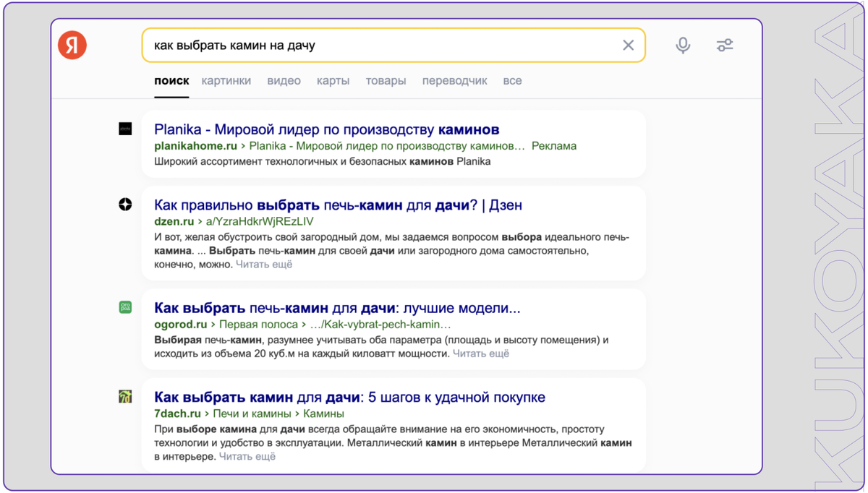The height and width of the screenshot is (493, 868).
Task: Click 'Читать ещё' in the Dzen result
Action: pos(264,265)
